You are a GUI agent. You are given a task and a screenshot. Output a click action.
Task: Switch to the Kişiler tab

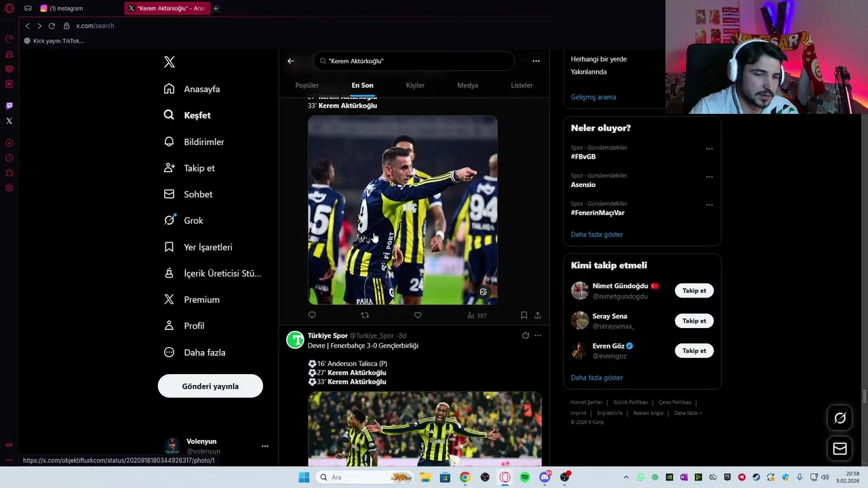[415, 85]
